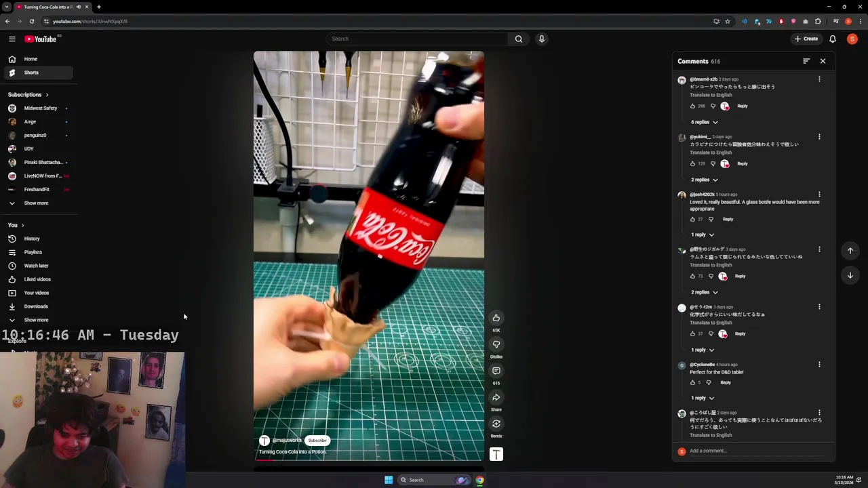Viewport: 868px width, 488px height.
Task: Dislike the Short
Action: coord(496,344)
